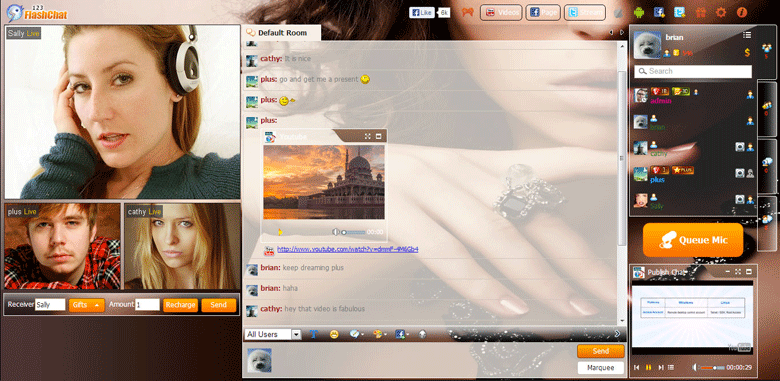The width and height of the screenshot is (780, 381).
Task: Toggle the Youtube player volume speaker icon
Action: pyautogui.click(x=336, y=232)
